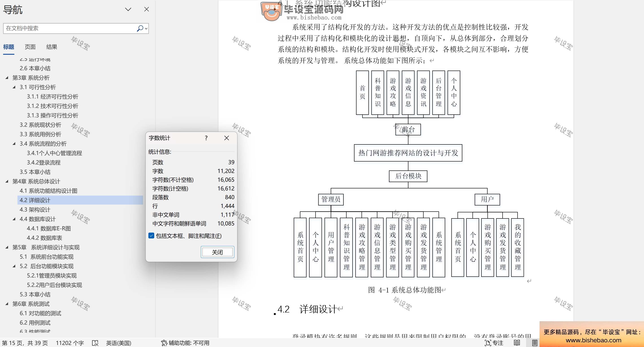The height and width of the screenshot is (347, 644).
Task: Switch to Print Layout view icon
Action: (x=535, y=343)
